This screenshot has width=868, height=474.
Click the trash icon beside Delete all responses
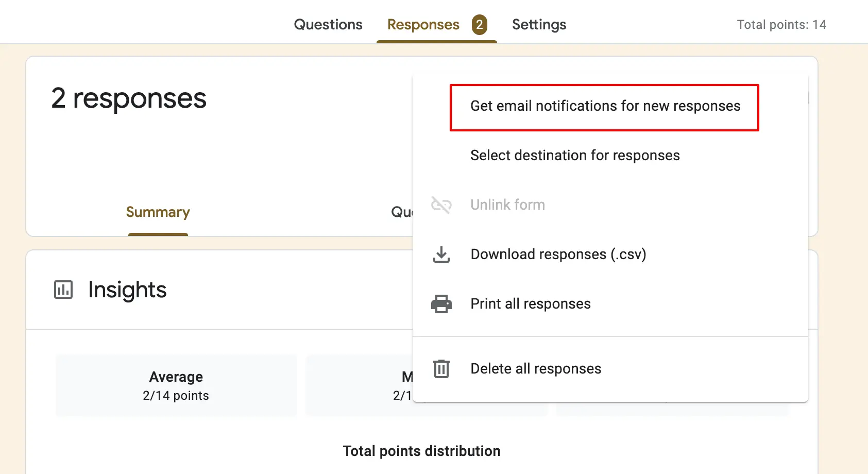pos(441,368)
